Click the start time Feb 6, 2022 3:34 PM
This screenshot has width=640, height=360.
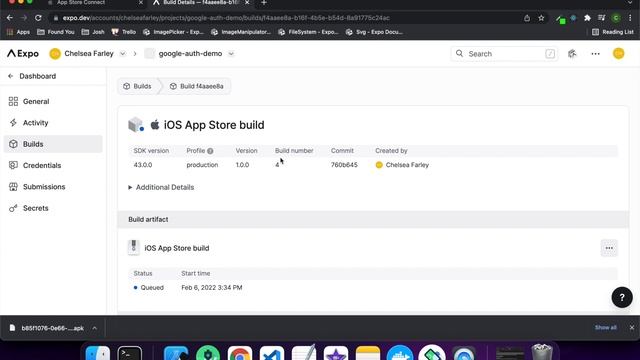click(211, 287)
